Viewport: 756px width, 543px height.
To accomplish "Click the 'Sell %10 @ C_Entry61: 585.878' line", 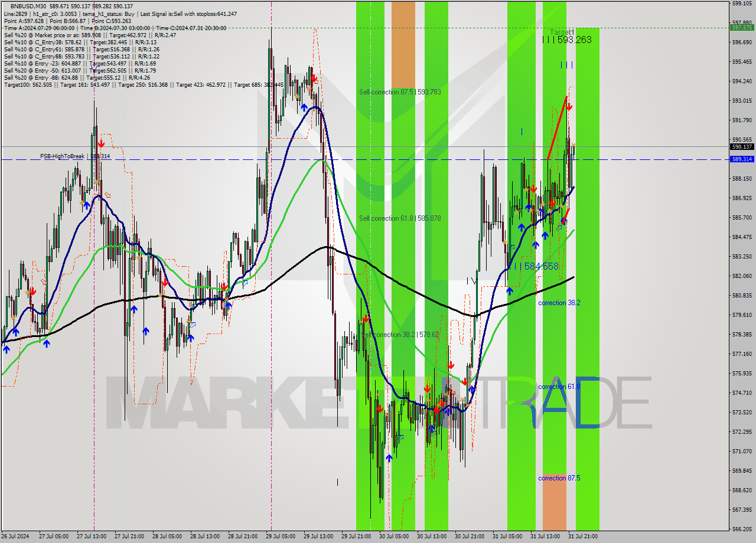I will pyautogui.click(x=82, y=49).
